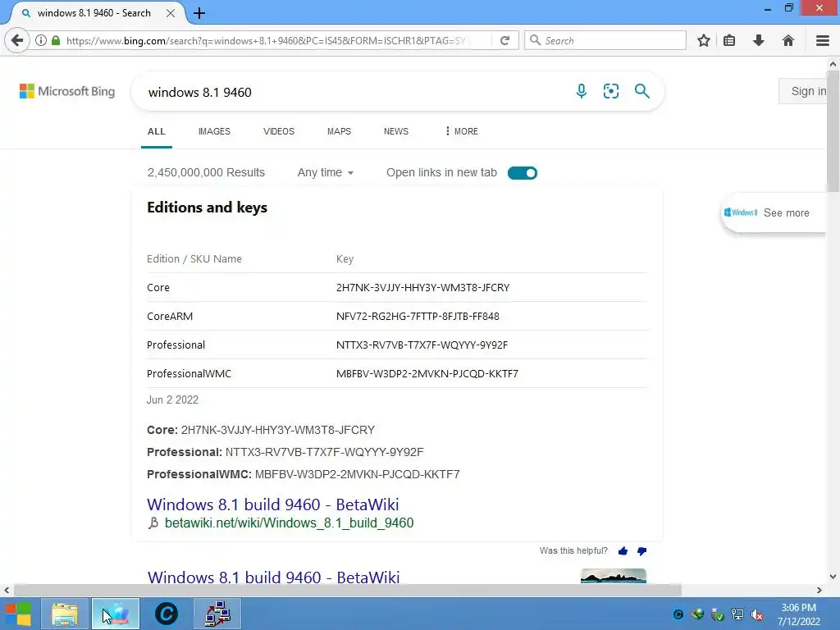Image resolution: width=840 pixels, height=630 pixels.
Task: Click the active browser taskbar icon
Action: (115, 614)
